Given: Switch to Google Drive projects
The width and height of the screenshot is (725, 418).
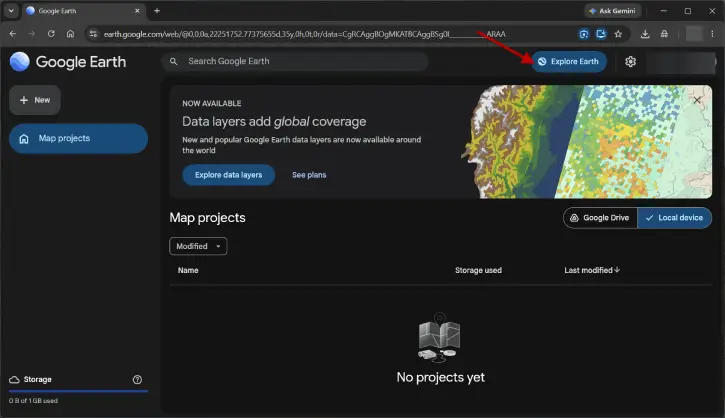Looking at the screenshot, I should coord(600,218).
